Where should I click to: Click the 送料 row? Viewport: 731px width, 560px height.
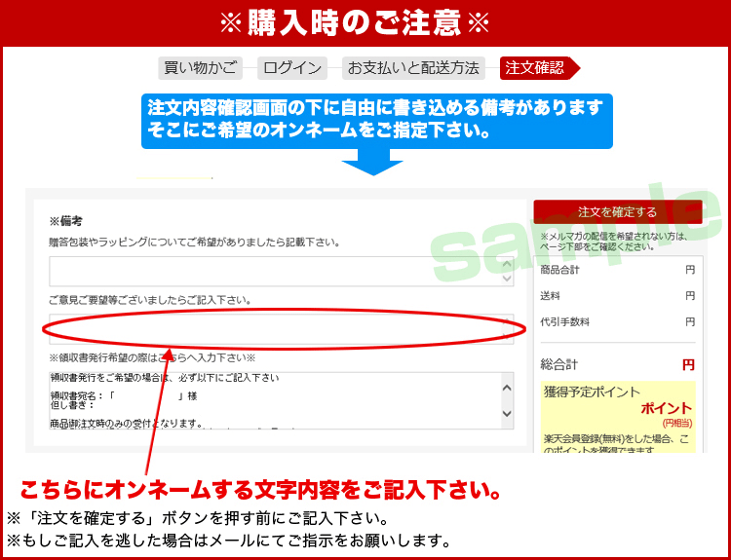[617, 295]
